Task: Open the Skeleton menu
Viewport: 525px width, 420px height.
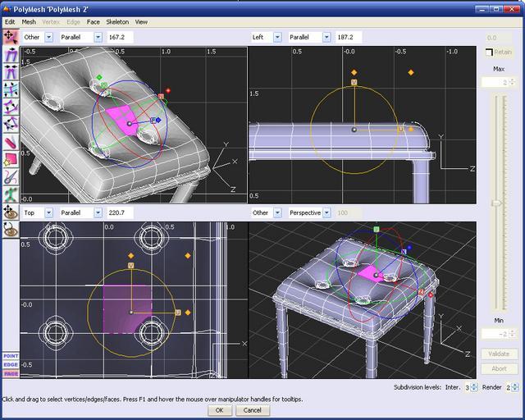Action: (x=117, y=21)
